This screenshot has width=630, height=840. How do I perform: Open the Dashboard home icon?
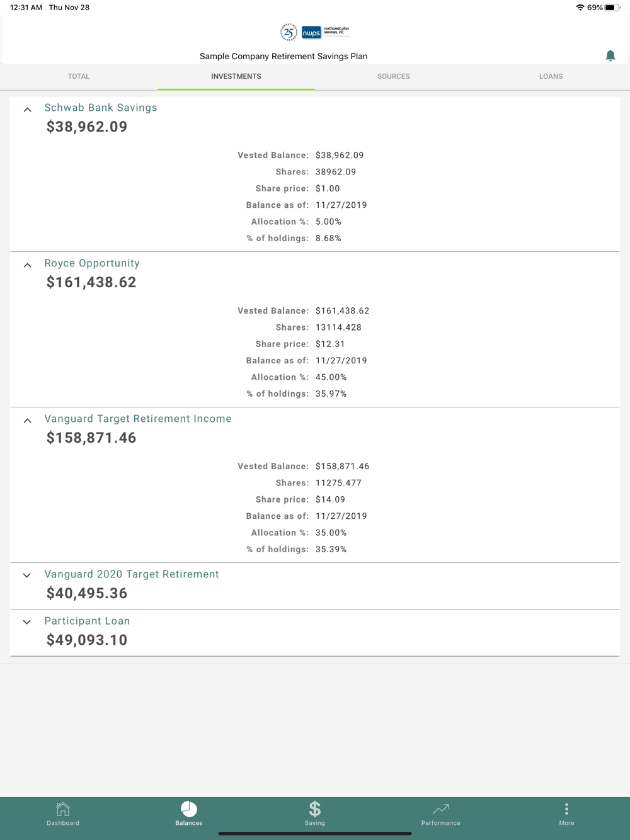pyautogui.click(x=63, y=809)
